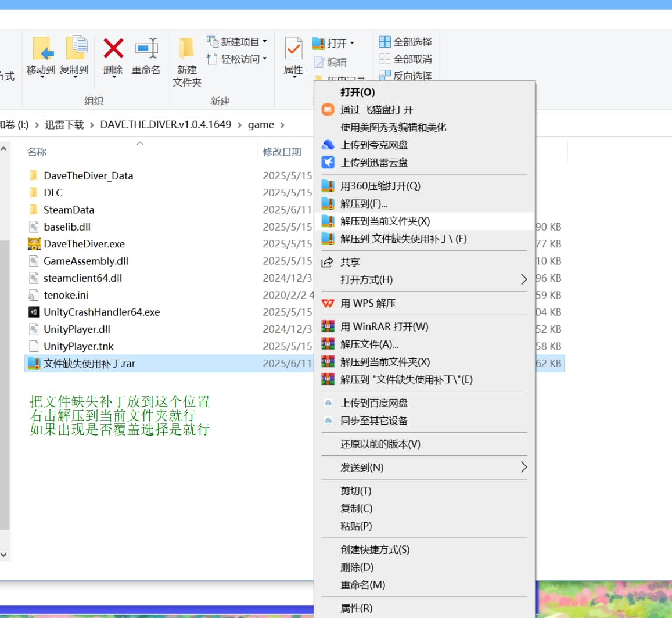Select the SteamData folder row
672x618 pixels.
click(x=169, y=210)
